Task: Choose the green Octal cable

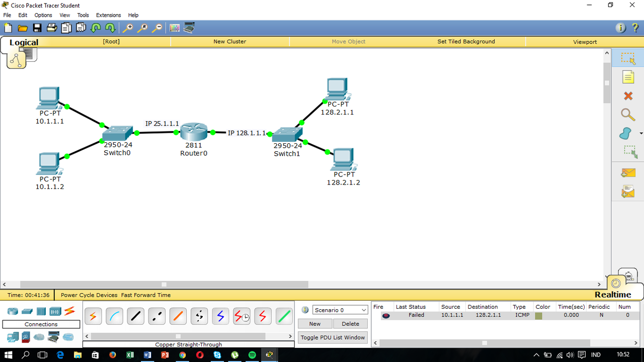Action: click(x=284, y=316)
